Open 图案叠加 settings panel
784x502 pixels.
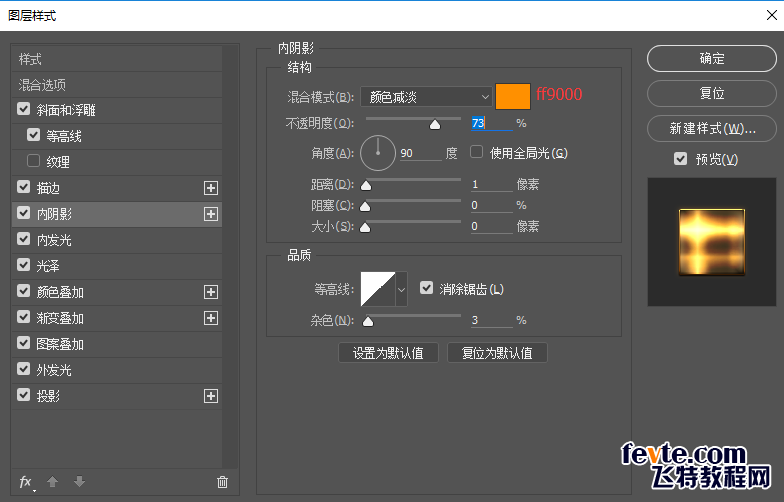pyautogui.click(x=60, y=344)
